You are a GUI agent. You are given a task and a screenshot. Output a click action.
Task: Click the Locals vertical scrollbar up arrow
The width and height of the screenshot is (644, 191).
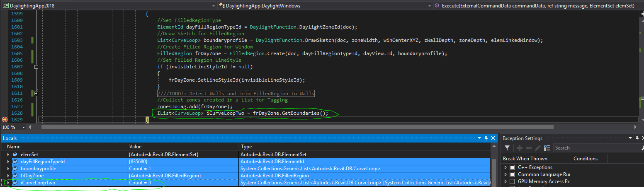493,147
